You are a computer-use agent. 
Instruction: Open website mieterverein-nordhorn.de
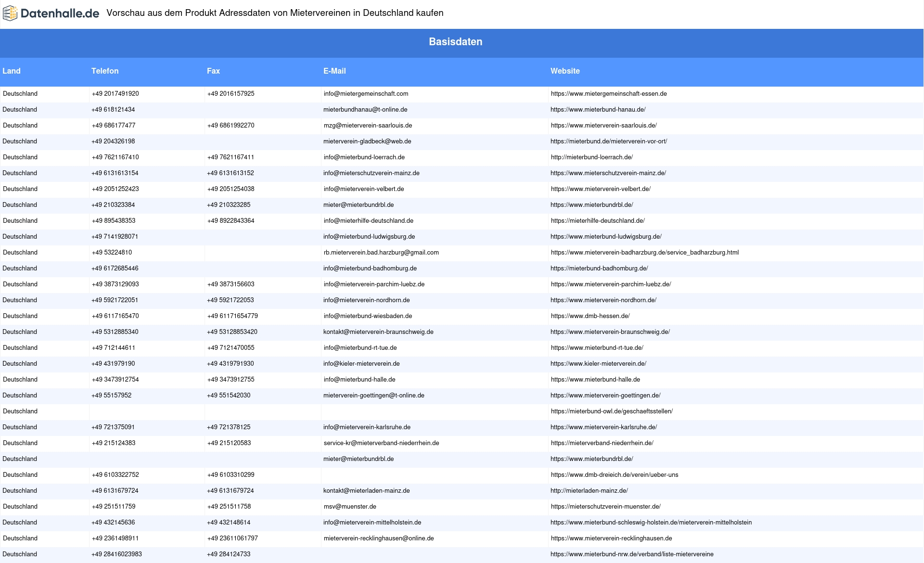click(x=603, y=300)
